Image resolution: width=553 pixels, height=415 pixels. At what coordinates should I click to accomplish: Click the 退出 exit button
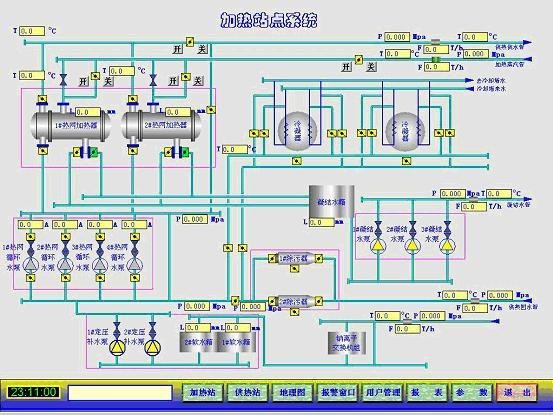(x=517, y=392)
